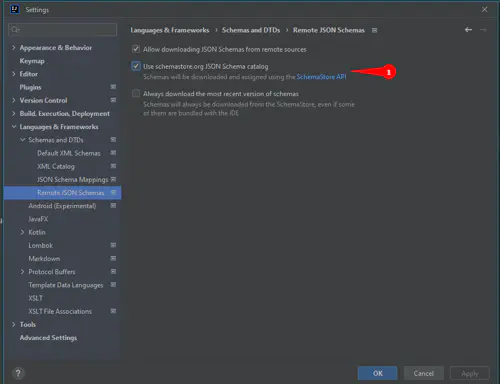The height and width of the screenshot is (384, 500).
Task: Close the Settings dialog with the X
Action: (485, 9)
